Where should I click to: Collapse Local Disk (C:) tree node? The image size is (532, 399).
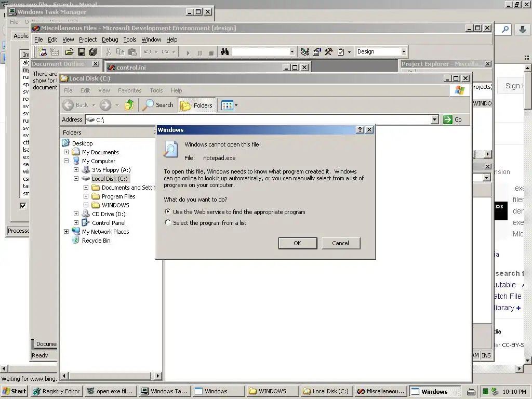[76, 179]
